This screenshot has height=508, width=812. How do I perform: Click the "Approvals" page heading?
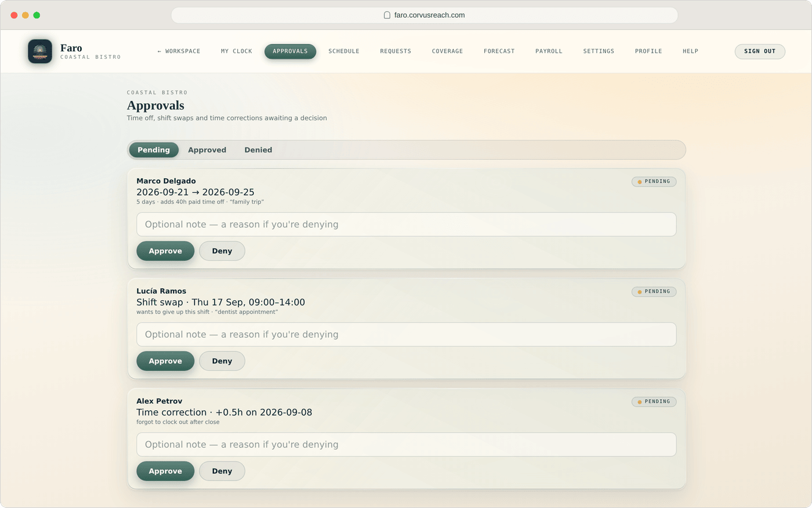155,105
